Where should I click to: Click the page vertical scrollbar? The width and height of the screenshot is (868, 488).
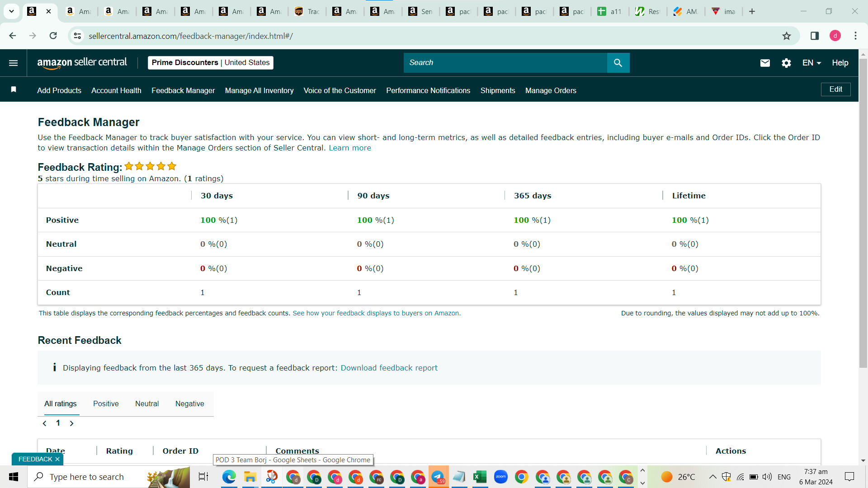(863, 212)
